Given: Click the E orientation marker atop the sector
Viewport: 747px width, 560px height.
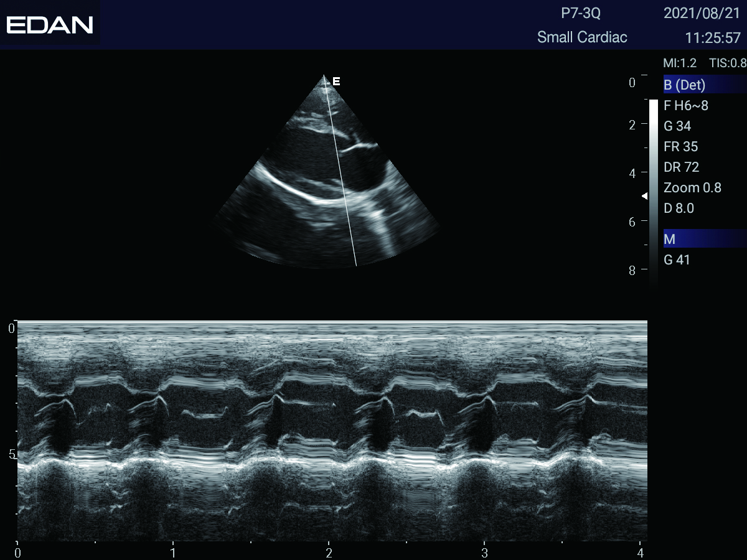Looking at the screenshot, I should 336,81.
